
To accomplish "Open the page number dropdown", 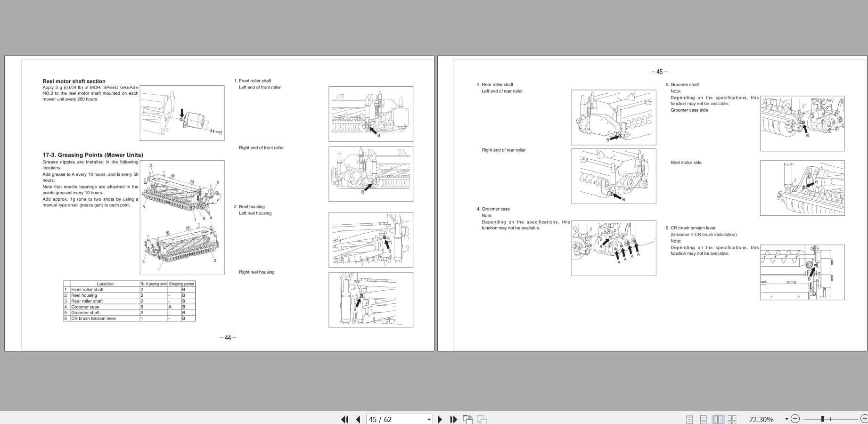I will coord(428,419).
